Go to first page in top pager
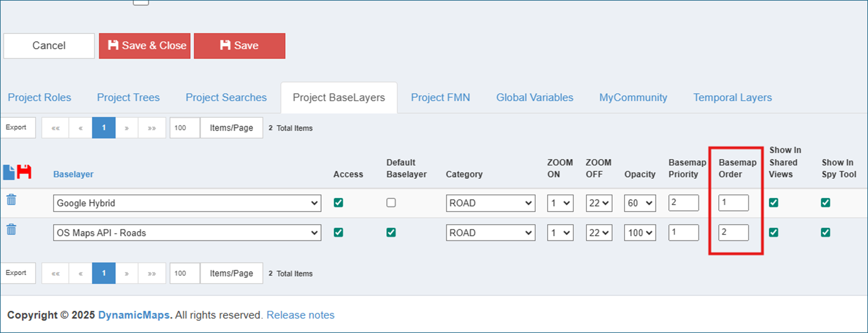Image resolution: width=868 pixels, height=333 pixels. coord(56,128)
